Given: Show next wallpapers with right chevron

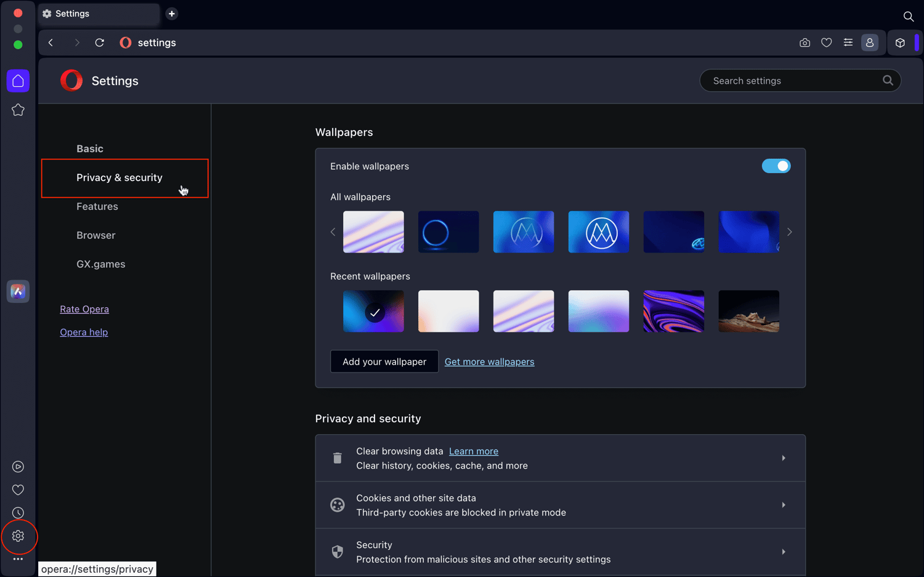Looking at the screenshot, I should pos(790,232).
